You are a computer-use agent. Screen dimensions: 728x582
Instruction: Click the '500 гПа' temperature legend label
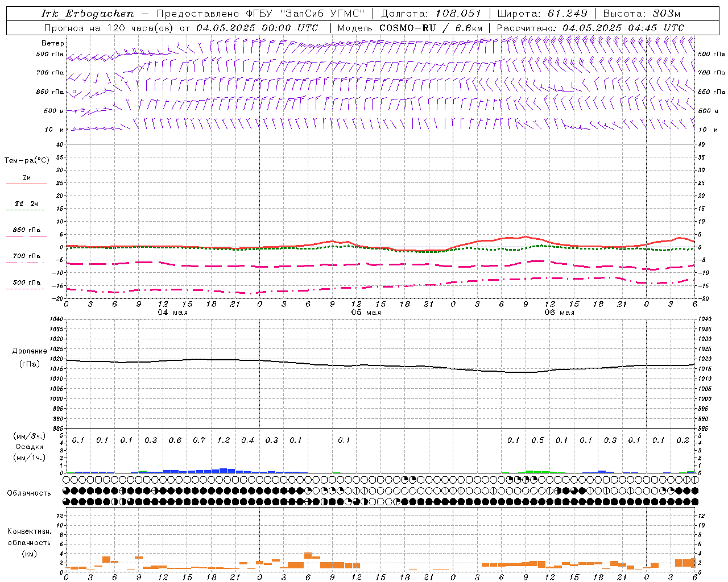(27, 282)
